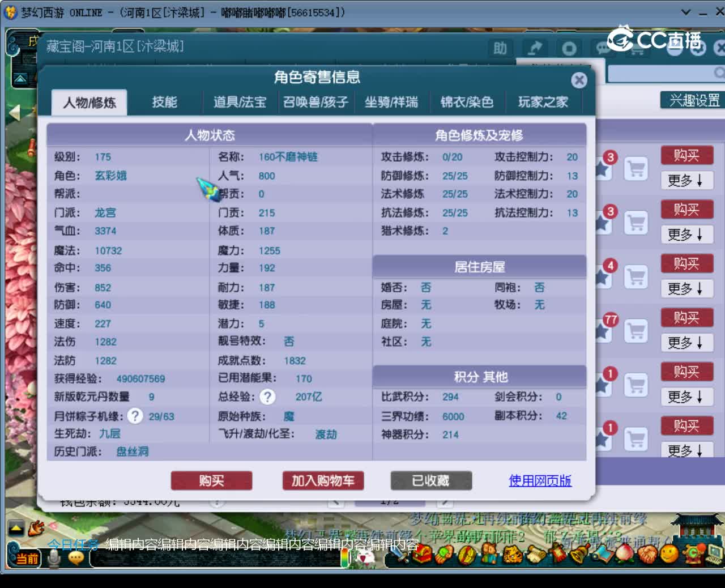Open the title bar dropdown arrow
Viewport: 725px width, 588px height.
685,12
